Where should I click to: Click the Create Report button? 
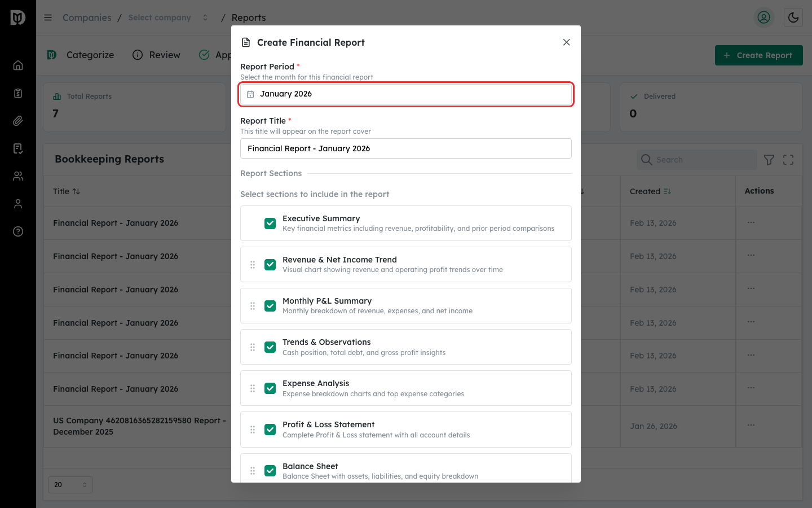[758, 55]
